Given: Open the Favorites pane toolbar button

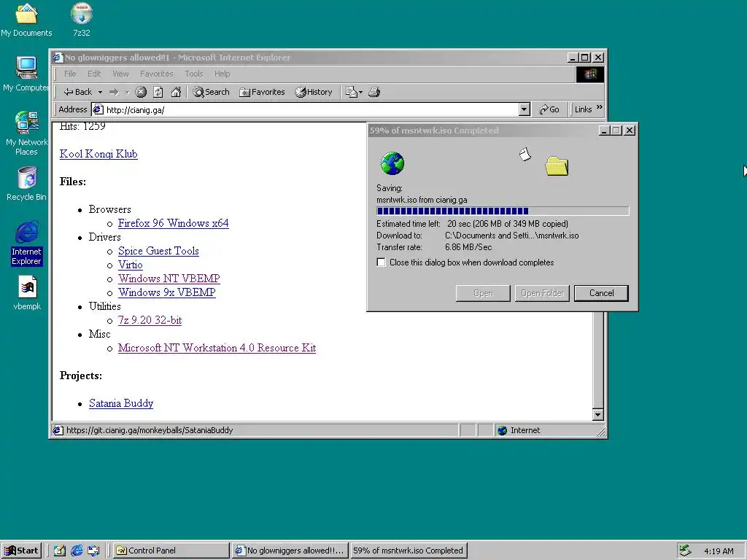Looking at the screenshot, I should point(262,92).
